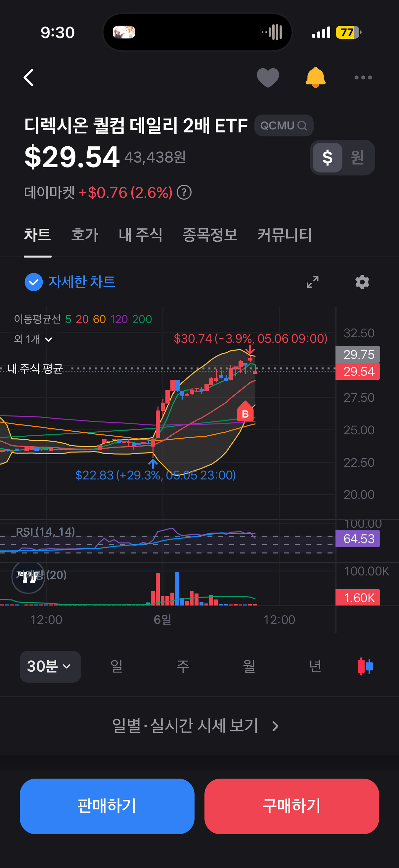This screenshot has width=399, height=868.
Task: Tap the $22.83 low price annotation
Action: 155,475
